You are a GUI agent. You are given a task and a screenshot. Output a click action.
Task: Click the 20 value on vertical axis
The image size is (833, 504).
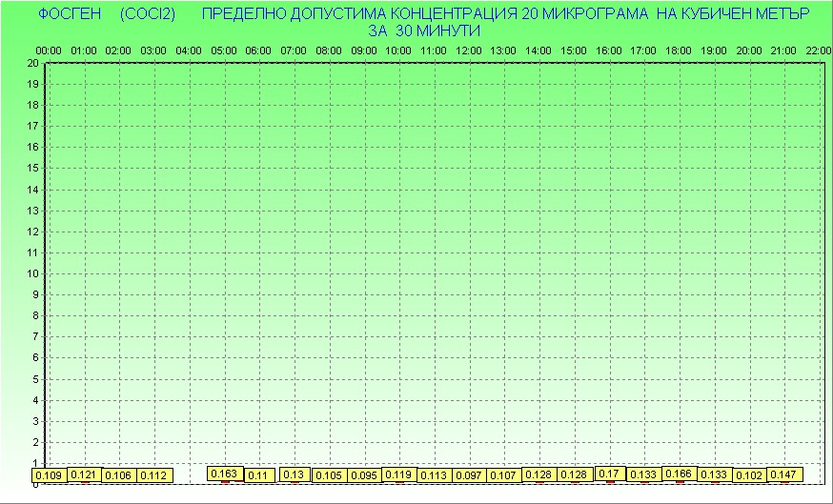[32, 63]
